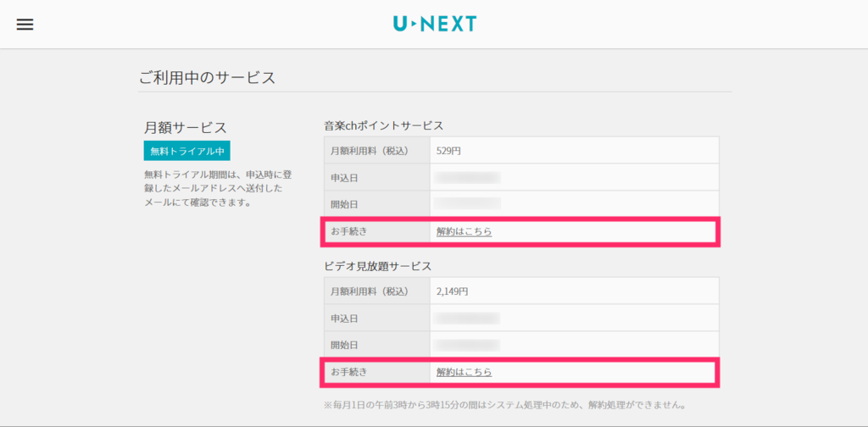Click 開始日 label in ビデオ見放題 table
This screenshot has height=427, width=868.
pos(344,345)
